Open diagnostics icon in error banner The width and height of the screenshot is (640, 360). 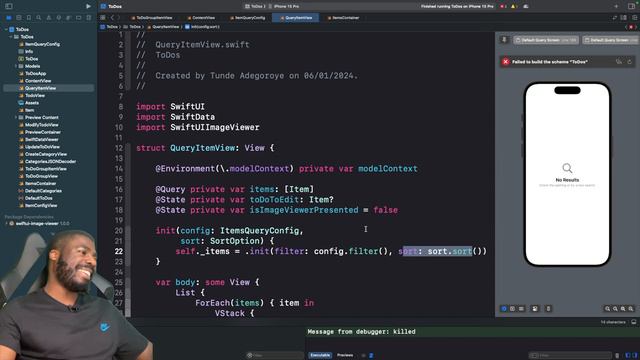[x=619, y=62]
